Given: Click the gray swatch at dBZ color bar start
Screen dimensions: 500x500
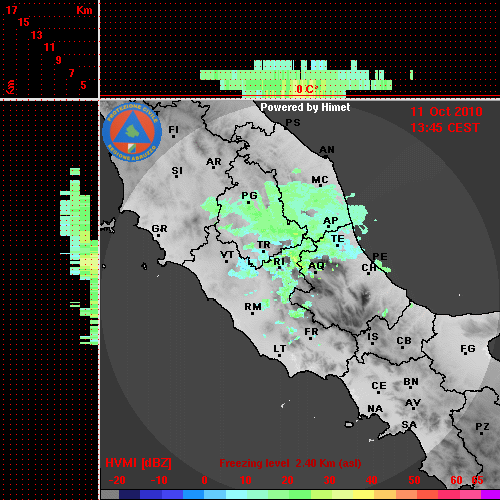Looking at the screenshot, I should pyautogui.click(x=110, y=495).
